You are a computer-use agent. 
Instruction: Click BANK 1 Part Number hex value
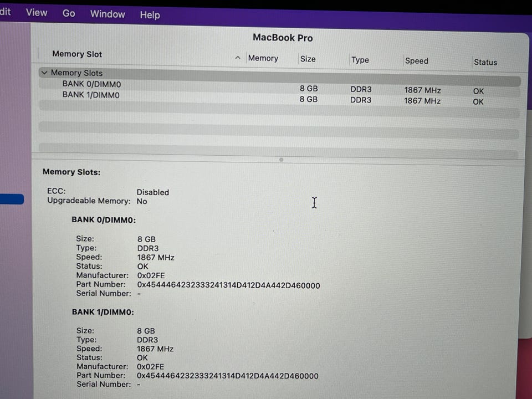(x=228, y=376)
